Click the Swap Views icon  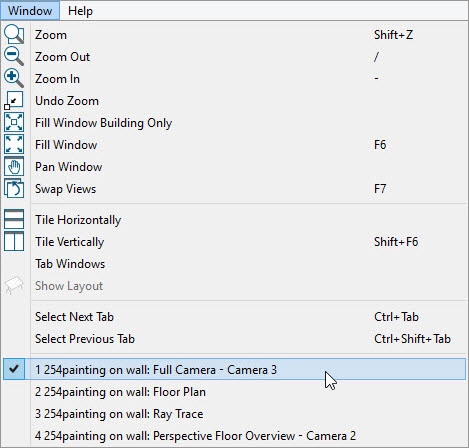pyautogui.click(x=14, y=188)
